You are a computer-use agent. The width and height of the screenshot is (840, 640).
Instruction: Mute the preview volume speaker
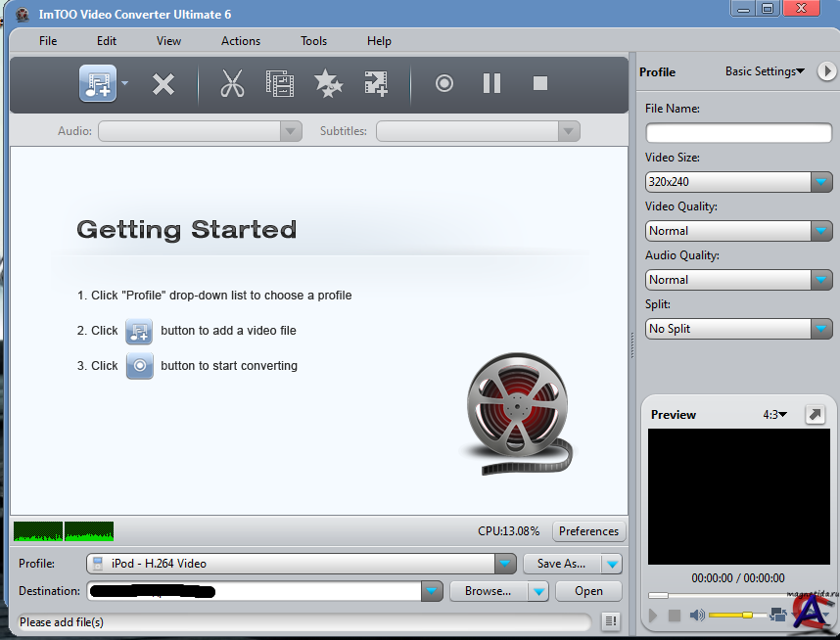pyautogui.click(x=697, y=616)
